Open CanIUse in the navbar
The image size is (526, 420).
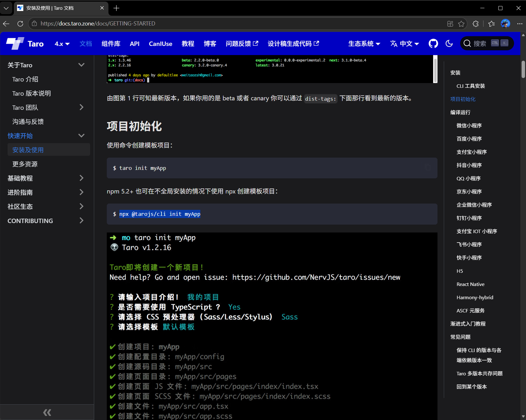click(160, 44)
